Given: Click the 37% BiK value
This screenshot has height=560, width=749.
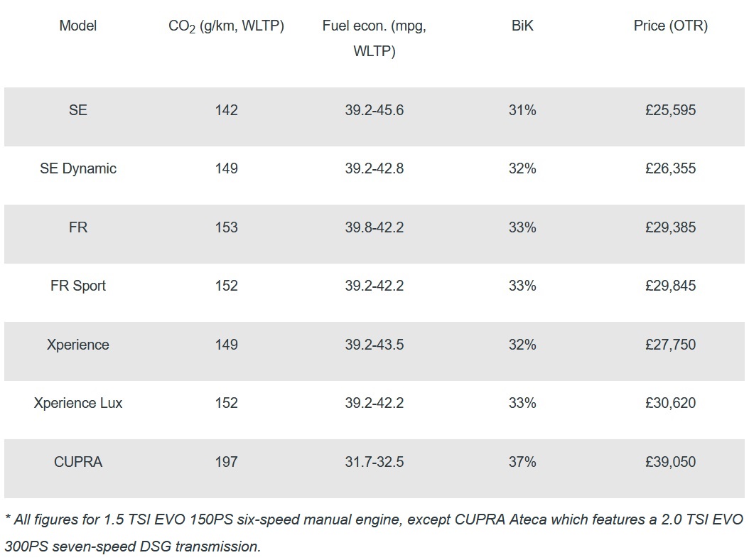Looking at the screenshot, I should click(522, 462).
